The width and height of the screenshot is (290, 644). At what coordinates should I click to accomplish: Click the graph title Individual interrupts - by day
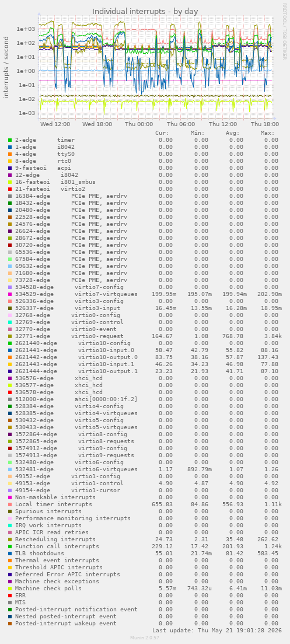click(x=145, y=12)
